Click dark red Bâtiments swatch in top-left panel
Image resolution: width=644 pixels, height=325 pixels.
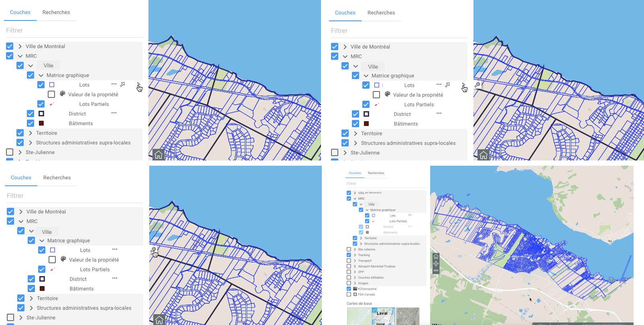pyautogui.click(x=41, y=123)
